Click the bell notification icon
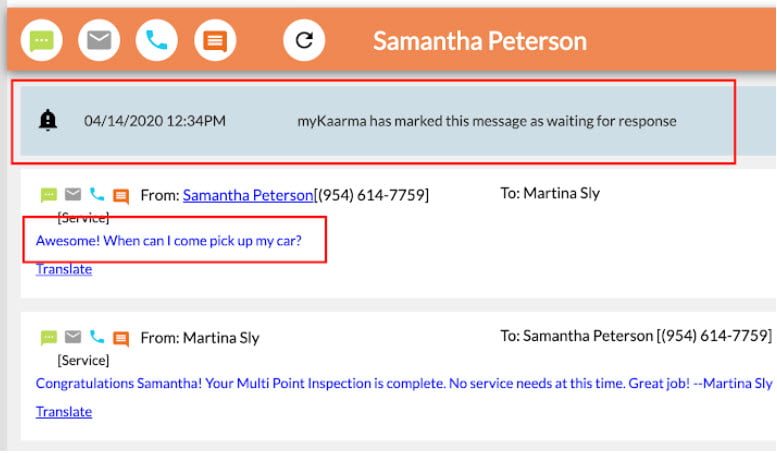Viewport: 777px width, 453px height. (48, 120)
